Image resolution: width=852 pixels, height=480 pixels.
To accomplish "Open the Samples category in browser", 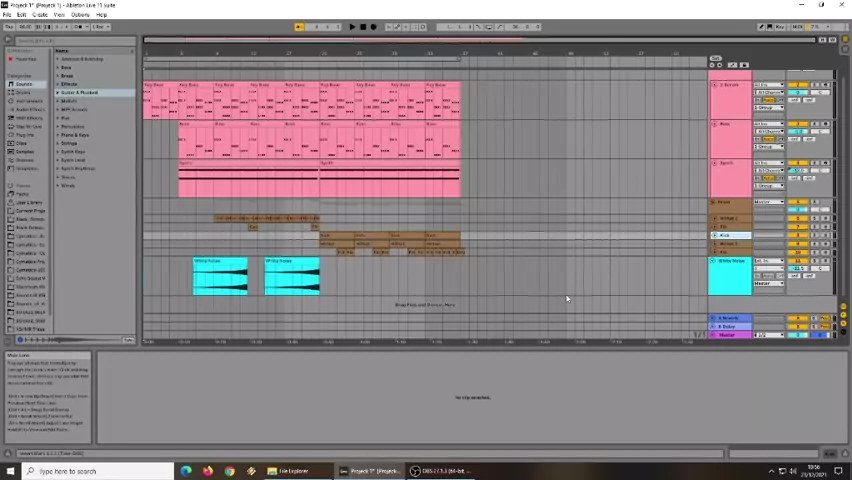I will click(x=24, y=152).
